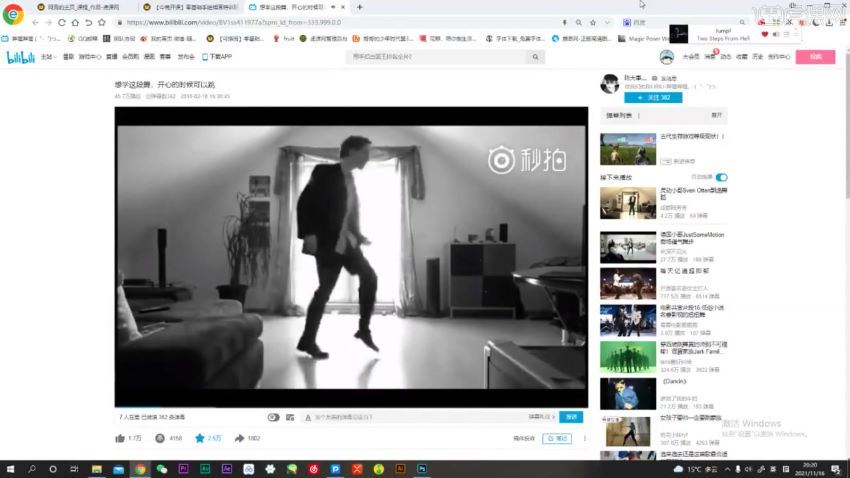Toggle browser night mode moon icon
This screenshot has width=850, height=478.
click(x=816, y=22)
